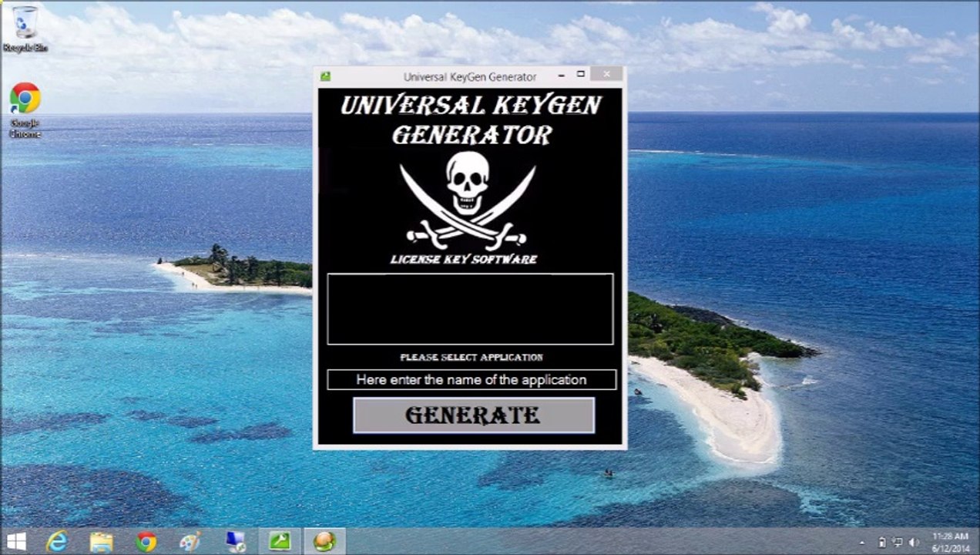The height and width of the screenshot is (555, 980).
Task: Select the Google Chrome desktop shortcut
Action: pos(25,111)
